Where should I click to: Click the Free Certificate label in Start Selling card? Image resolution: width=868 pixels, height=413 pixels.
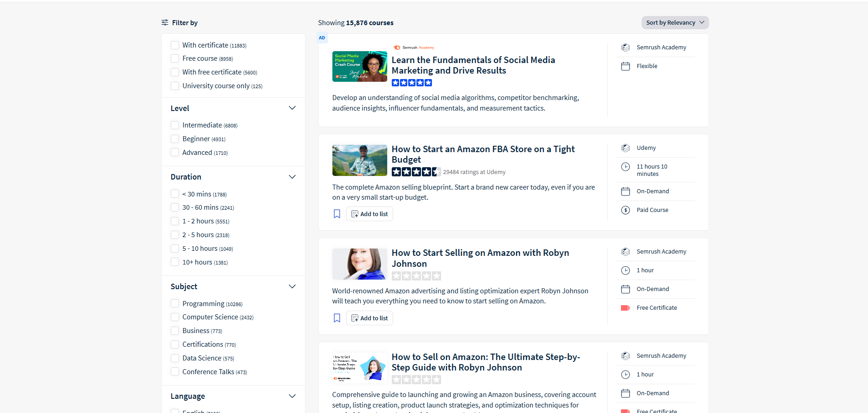pos(657,308)
